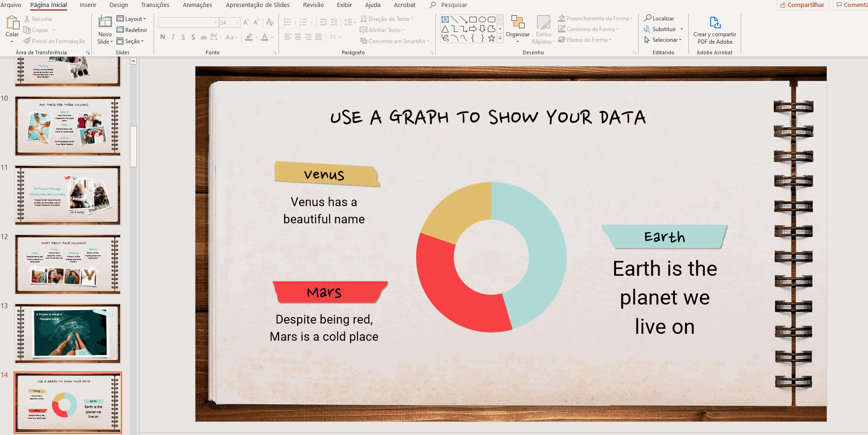This screenshot has width=868, height=435.
Task: Open the Fonte dialog launcher
Action: pos(275,53)
